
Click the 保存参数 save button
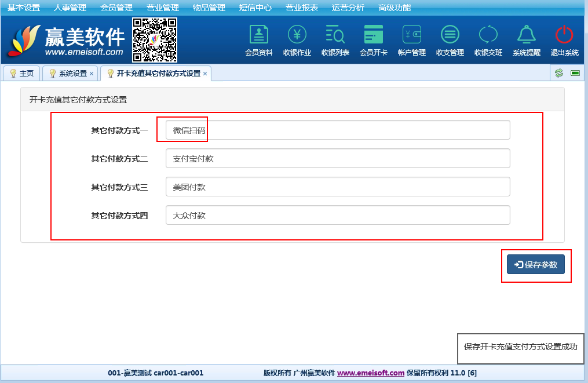[536, 265]
